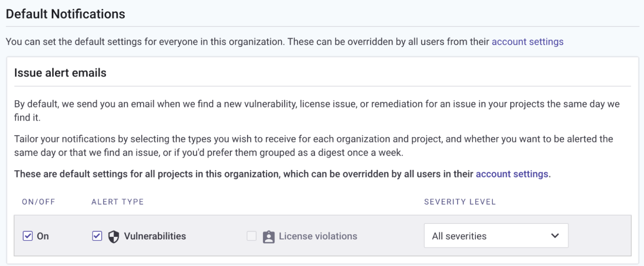Click the License violations clipboard icon
The width and height of the screenshot is (644, 266).
pyautogui.click(x=268, y=236)
